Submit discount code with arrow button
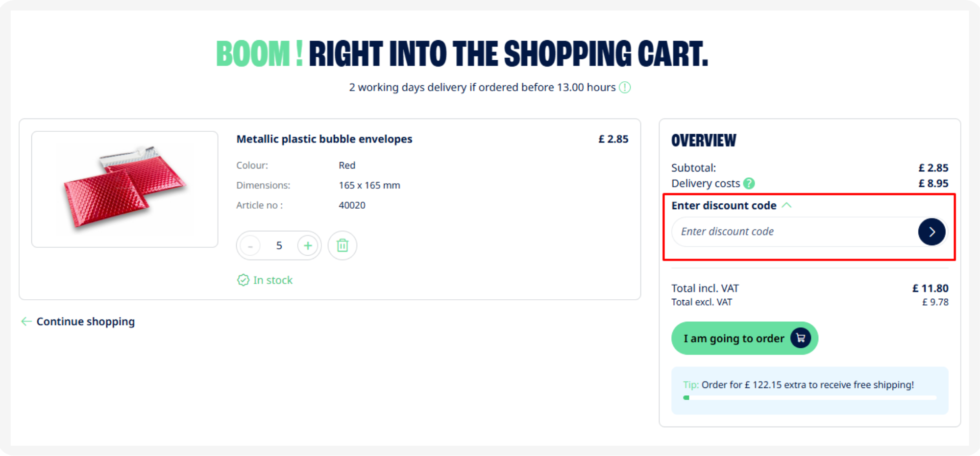Image resolution: width=980 pixels, height=456 pixels. (x=931, y=232)
